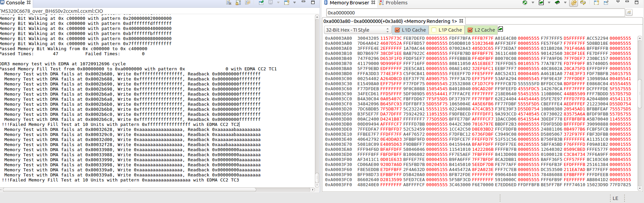Expand the Open Console dropdown arrow

pos(294,2)
